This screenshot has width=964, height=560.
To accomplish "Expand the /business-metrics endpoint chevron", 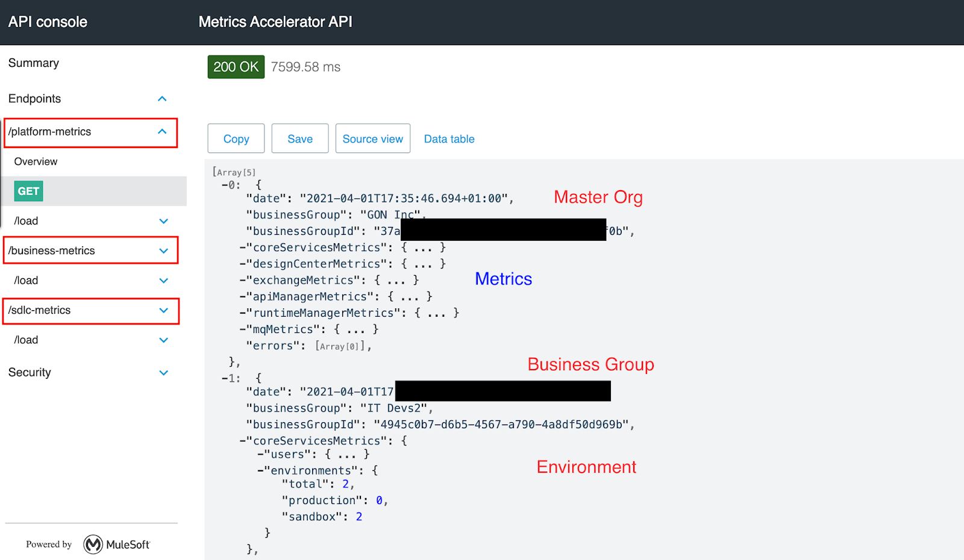I will pos(163,250).
